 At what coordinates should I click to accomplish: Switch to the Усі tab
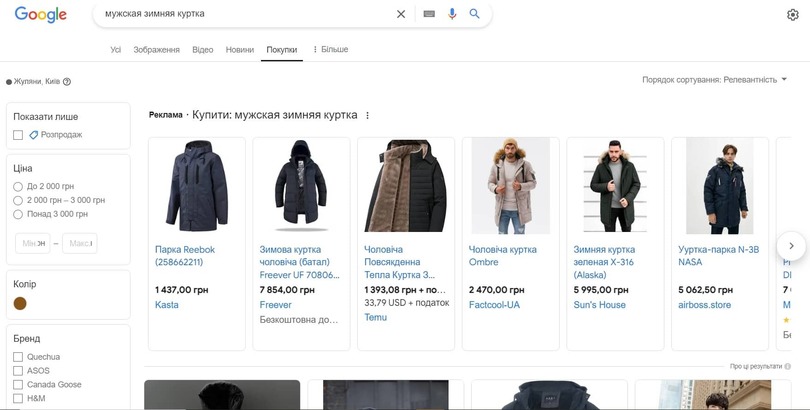click(116, 50)
